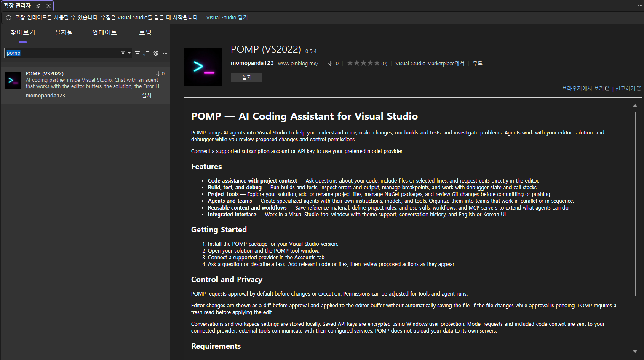Open more options ellipsis beside settings gear

(x=165, y=53)
